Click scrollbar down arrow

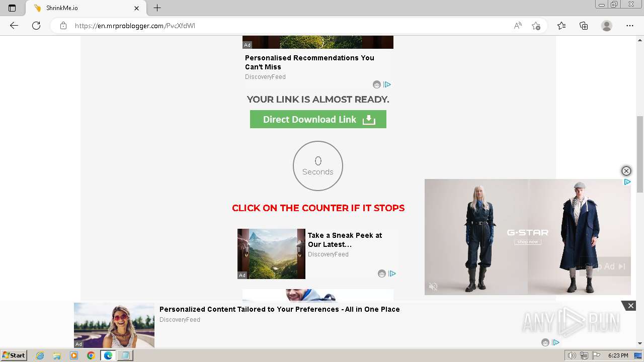[640, 343]
